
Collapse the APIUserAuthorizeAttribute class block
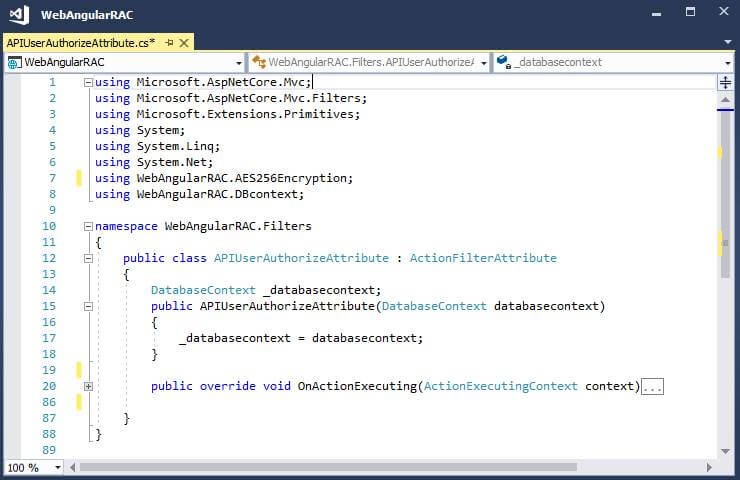point(88,258)
